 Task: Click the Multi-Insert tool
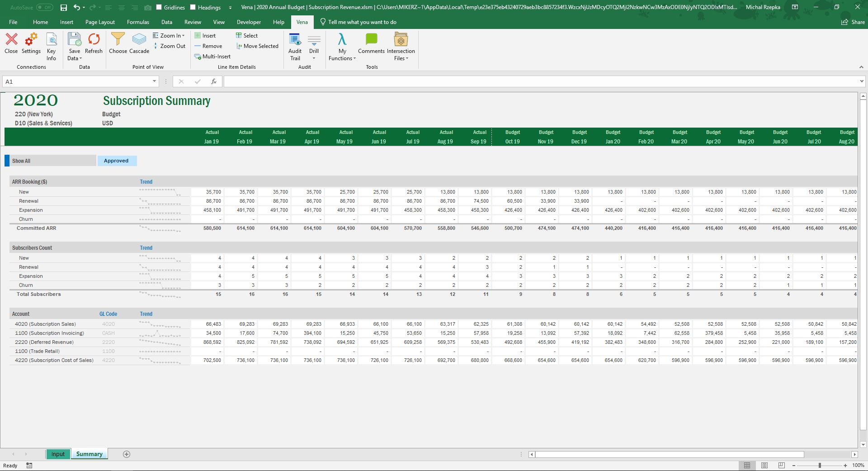[212, 57]
